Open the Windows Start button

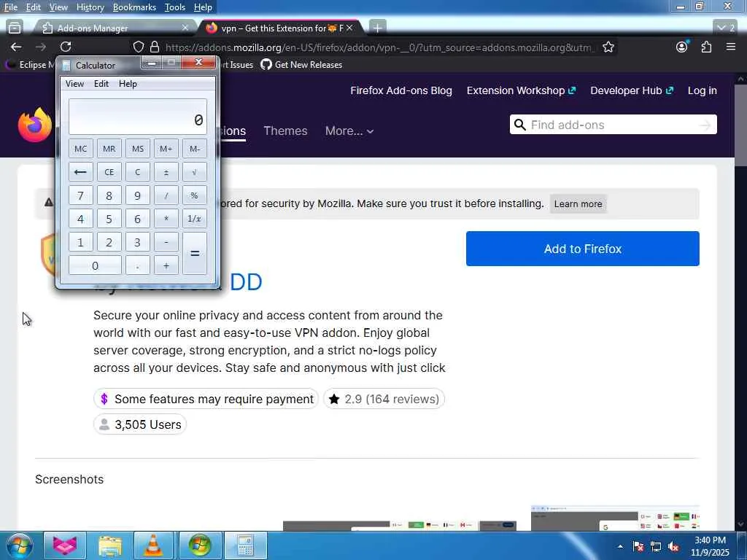19,545
